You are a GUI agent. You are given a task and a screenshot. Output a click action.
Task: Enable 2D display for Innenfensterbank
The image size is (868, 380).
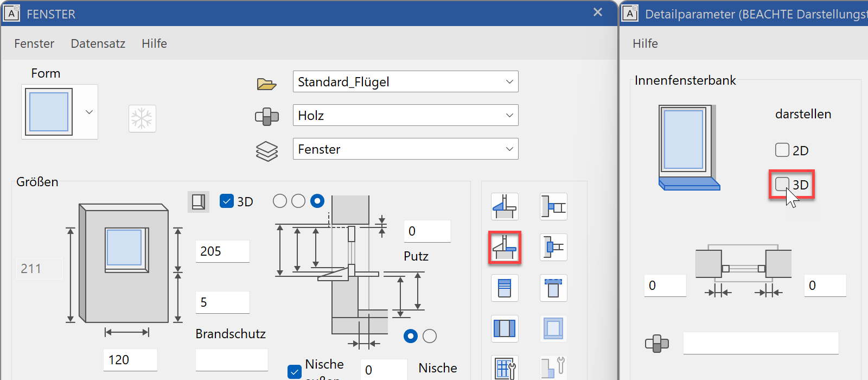(782, 150)
